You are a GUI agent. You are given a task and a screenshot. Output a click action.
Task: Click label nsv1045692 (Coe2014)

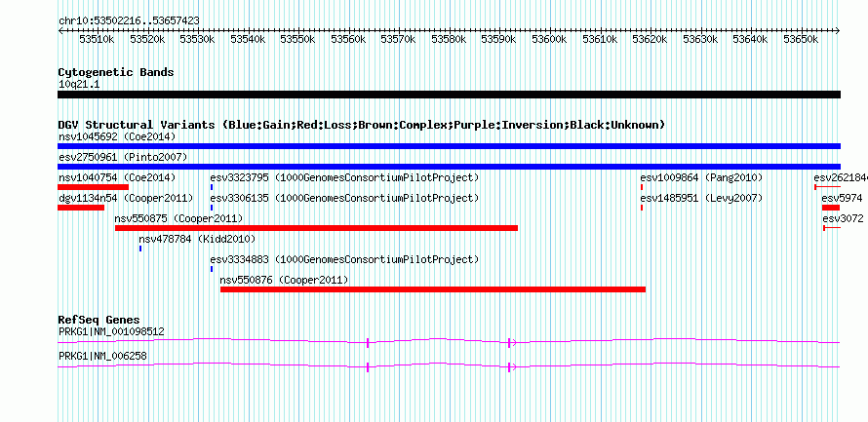(x=117, y=136)
